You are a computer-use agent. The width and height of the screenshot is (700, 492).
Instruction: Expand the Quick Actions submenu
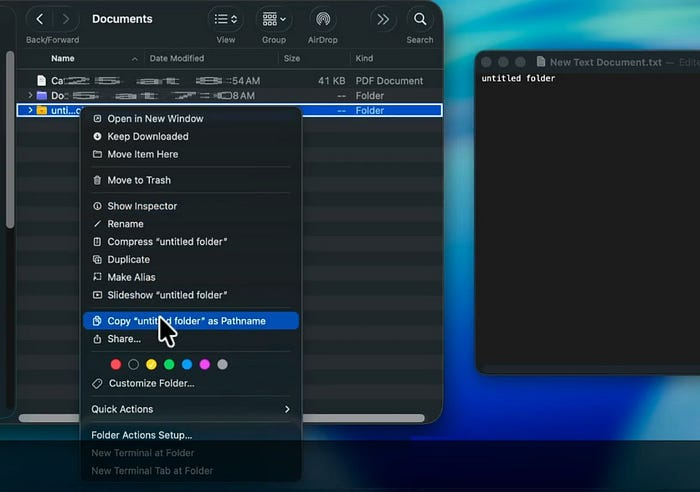tap(191, 409)
